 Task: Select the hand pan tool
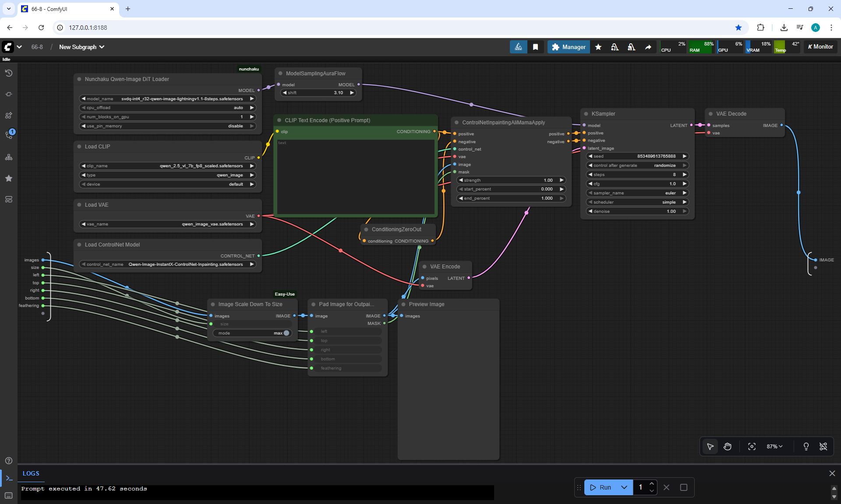point(728,446)
